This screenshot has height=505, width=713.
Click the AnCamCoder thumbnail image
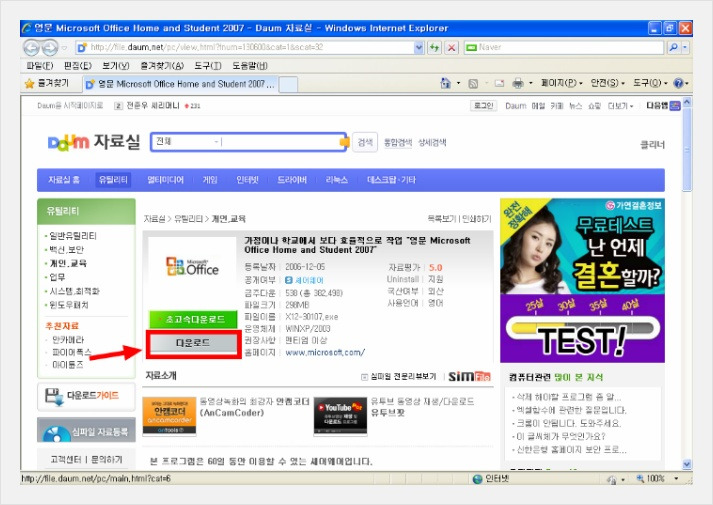[169, 415]
